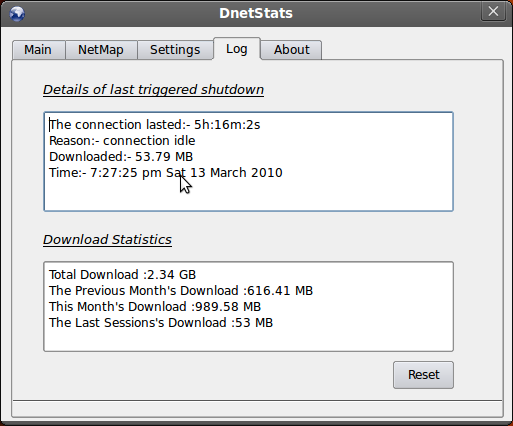Switch to the Main tab

(x=38, y=50)
